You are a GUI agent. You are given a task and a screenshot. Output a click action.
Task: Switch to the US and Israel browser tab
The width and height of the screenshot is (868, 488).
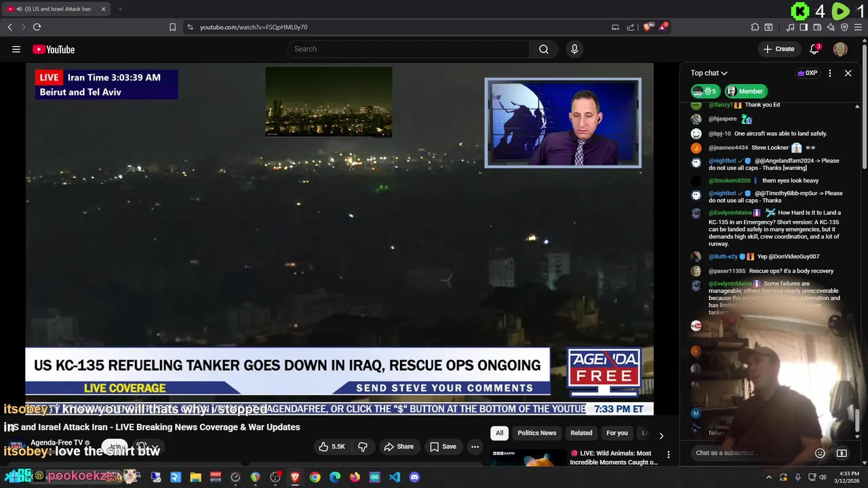coord(56,9)
